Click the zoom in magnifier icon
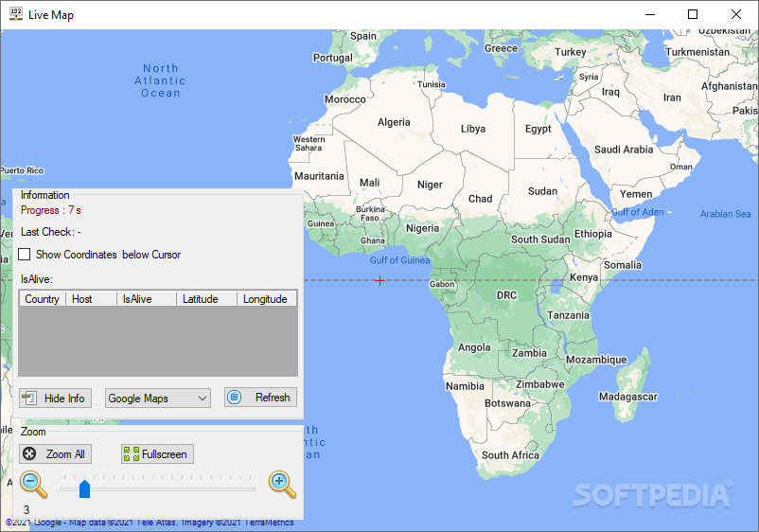Screen dimensions: 759x532 (282, 484)
